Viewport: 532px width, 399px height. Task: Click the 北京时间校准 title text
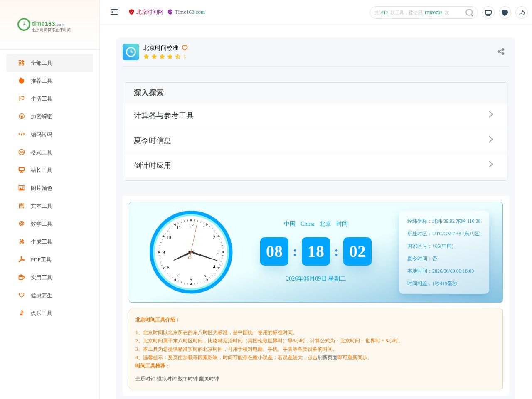pos(161,48)
